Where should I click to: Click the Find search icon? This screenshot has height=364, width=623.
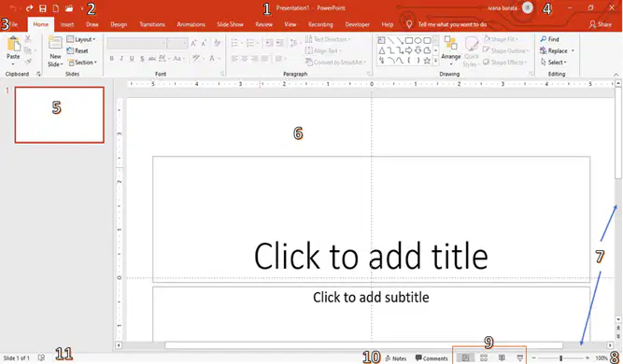point(544,39)
